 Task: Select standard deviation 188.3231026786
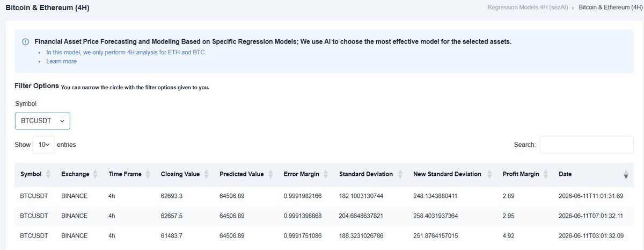(x=361, y=235)
